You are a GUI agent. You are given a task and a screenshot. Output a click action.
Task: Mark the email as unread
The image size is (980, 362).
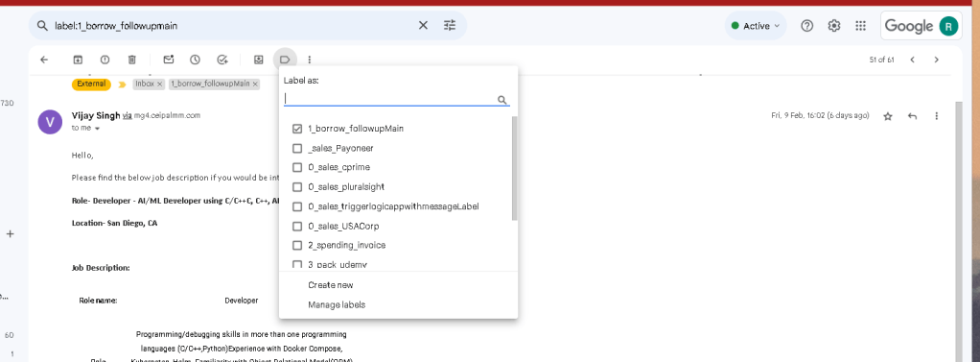pos(168,60)
